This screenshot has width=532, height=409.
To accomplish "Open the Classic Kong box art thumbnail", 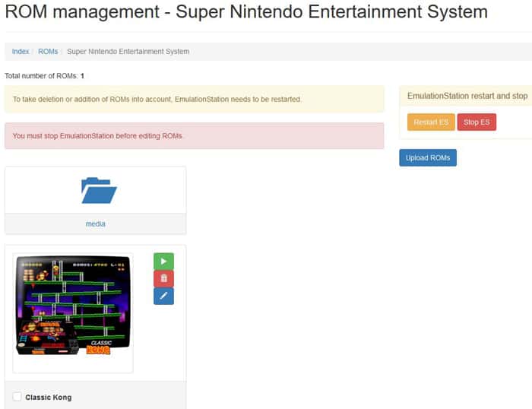I will (x=73, y=312).
